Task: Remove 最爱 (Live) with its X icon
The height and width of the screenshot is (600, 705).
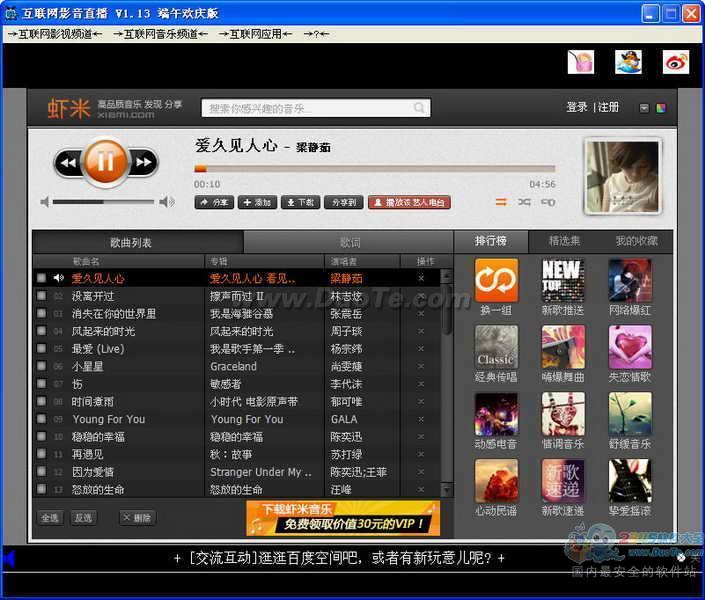Action: (x=421, y=349)
